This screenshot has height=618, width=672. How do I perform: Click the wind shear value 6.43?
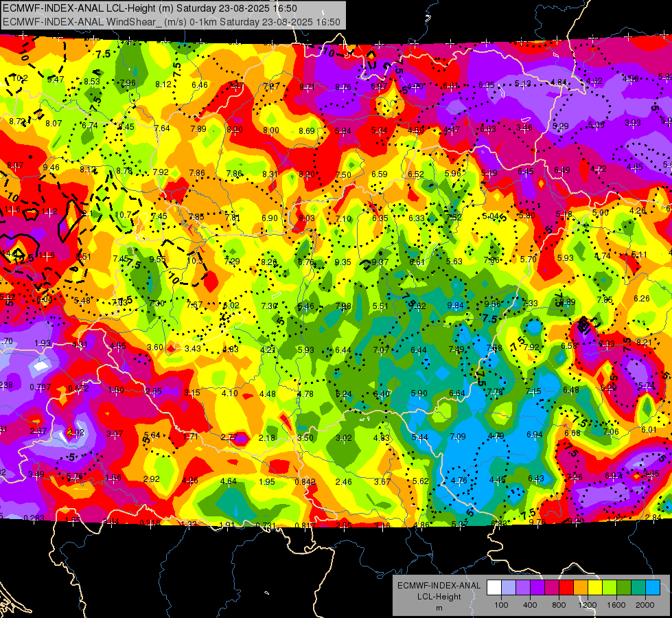[535, 478]
